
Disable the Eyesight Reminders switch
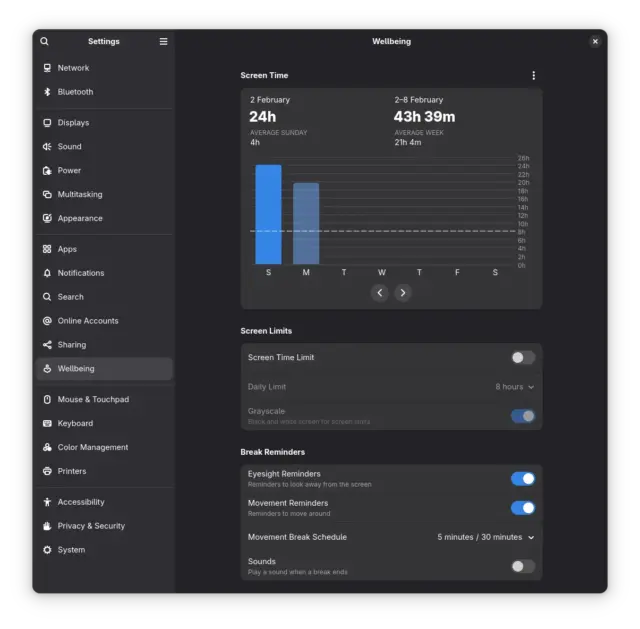[x=523, y=479]
